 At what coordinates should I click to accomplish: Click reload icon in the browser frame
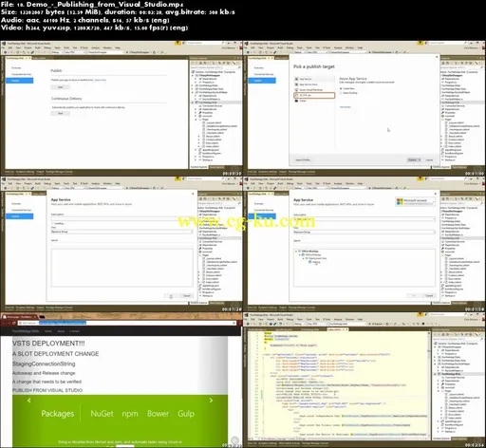(x=13, y=323)
